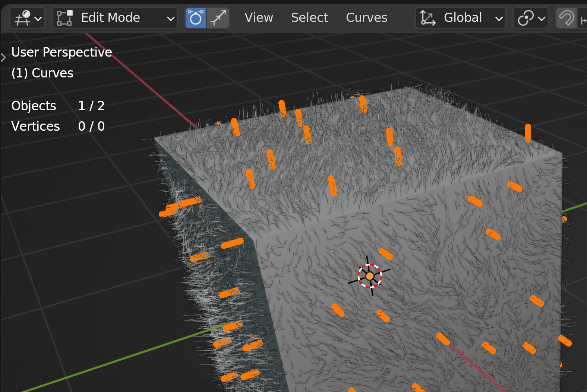This screenshot has height=392, width=587.
Task: Open the Curves menu
Action: [367, 18]
